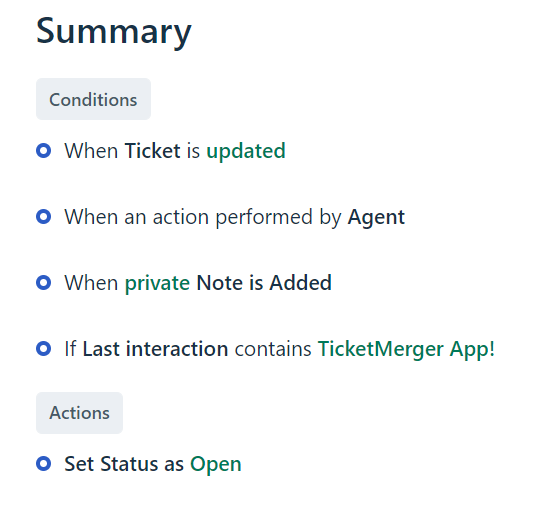This screenshot has height=517, width=542.
Task: Click the bullet icon beside 'Set Status as Open'
Action: click(x=44, y=463)
